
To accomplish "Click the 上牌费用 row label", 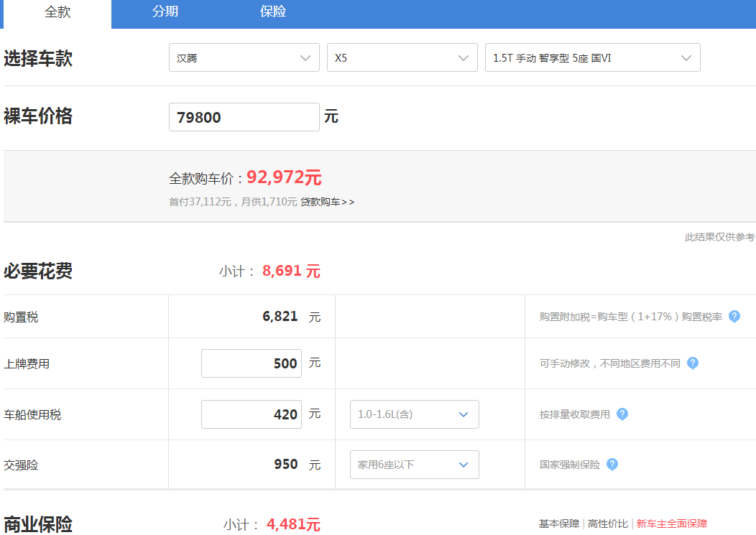I will [x=27, y=364].
